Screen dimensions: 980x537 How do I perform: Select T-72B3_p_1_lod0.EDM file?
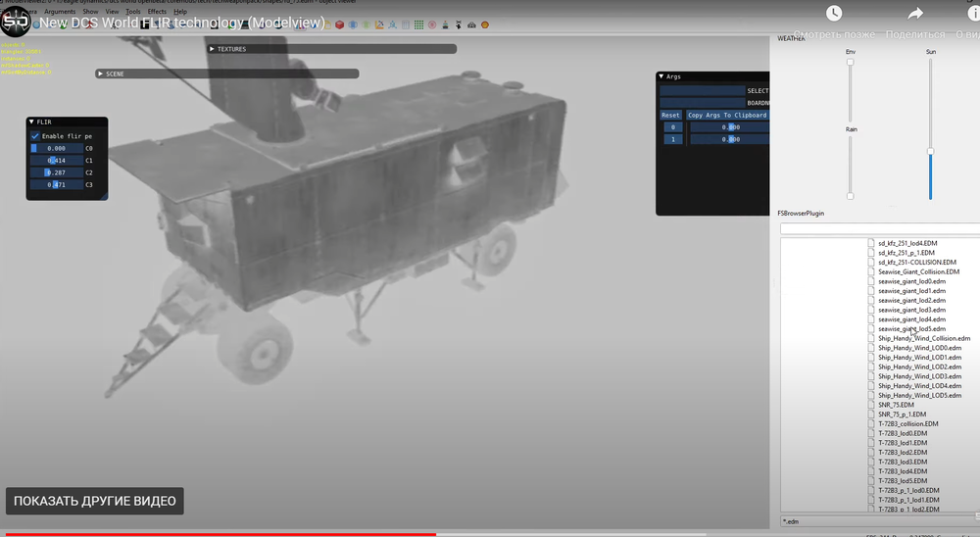point(908,491)
